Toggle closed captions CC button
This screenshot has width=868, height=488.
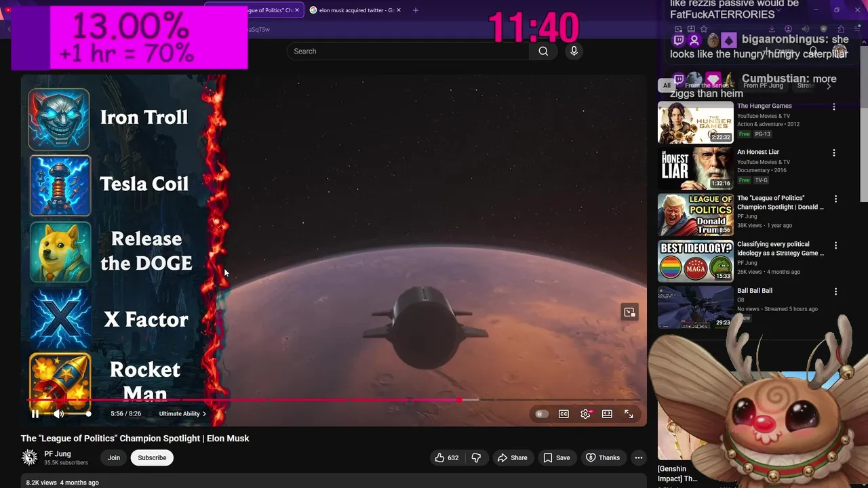pos(564,414)
